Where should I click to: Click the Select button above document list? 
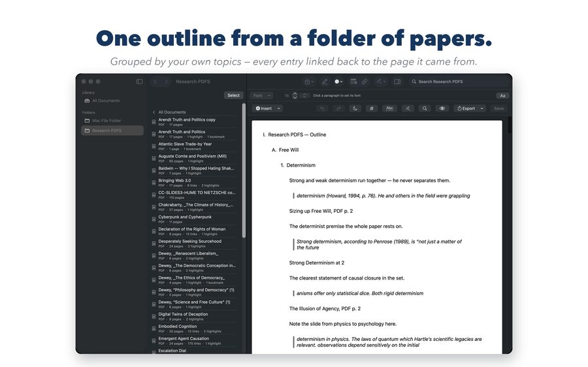click(233, 95)
